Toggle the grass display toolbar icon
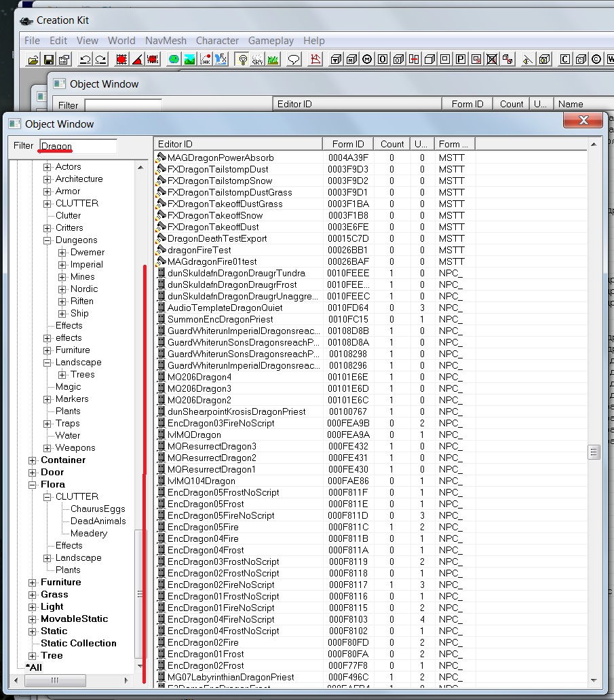This screenshot has width=614, height=700. [272, 60]
